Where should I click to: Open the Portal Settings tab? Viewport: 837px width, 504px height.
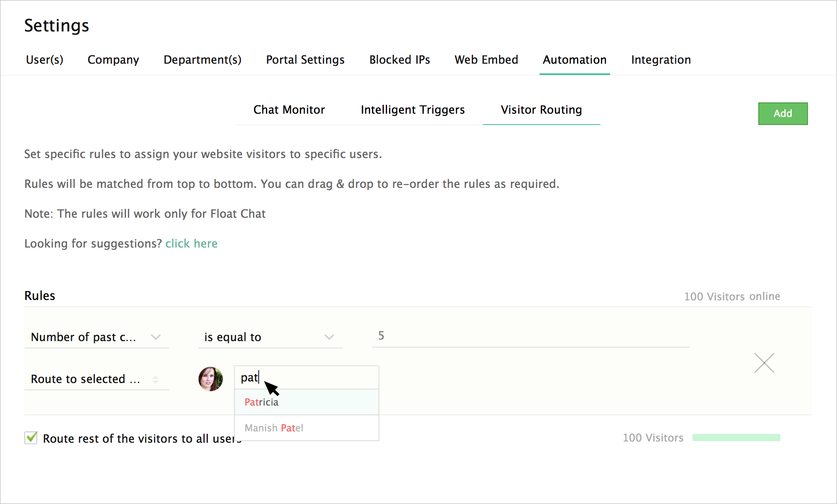[x=305, y=60]
